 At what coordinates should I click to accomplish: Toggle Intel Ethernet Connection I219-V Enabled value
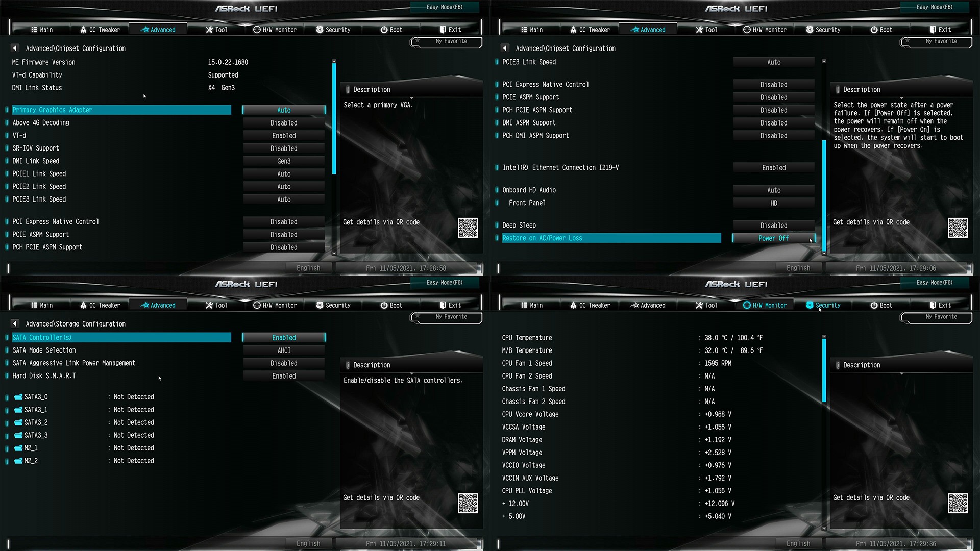click(774, 168)
